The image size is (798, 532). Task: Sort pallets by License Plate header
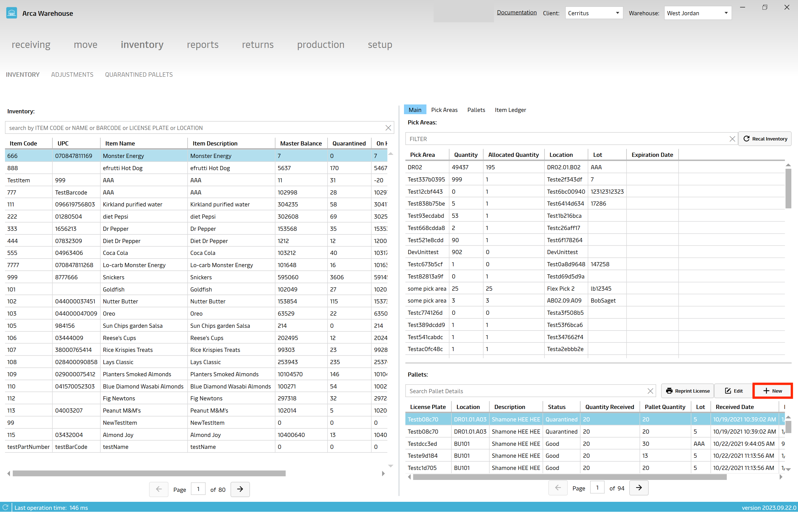pyautogui.click(x=428, y=407)
